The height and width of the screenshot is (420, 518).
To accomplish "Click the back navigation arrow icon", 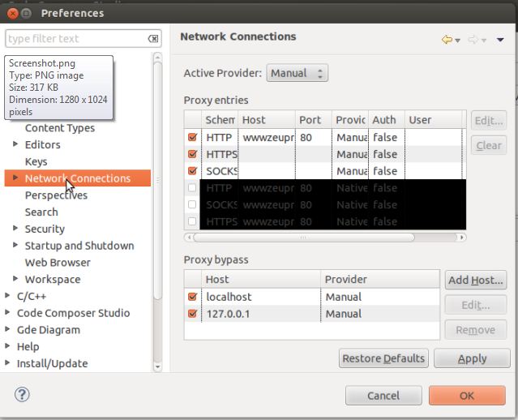I will coord(447,39).
